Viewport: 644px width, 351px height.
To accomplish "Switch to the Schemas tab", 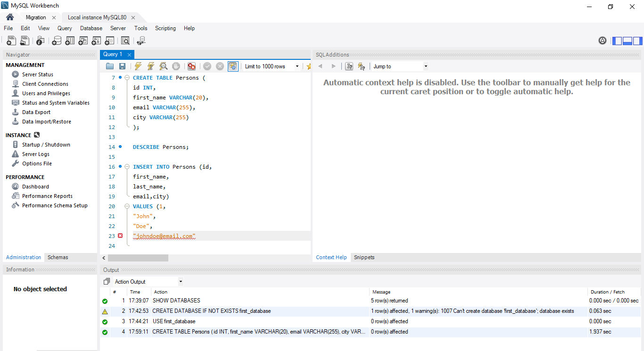I will coord(58,257).
